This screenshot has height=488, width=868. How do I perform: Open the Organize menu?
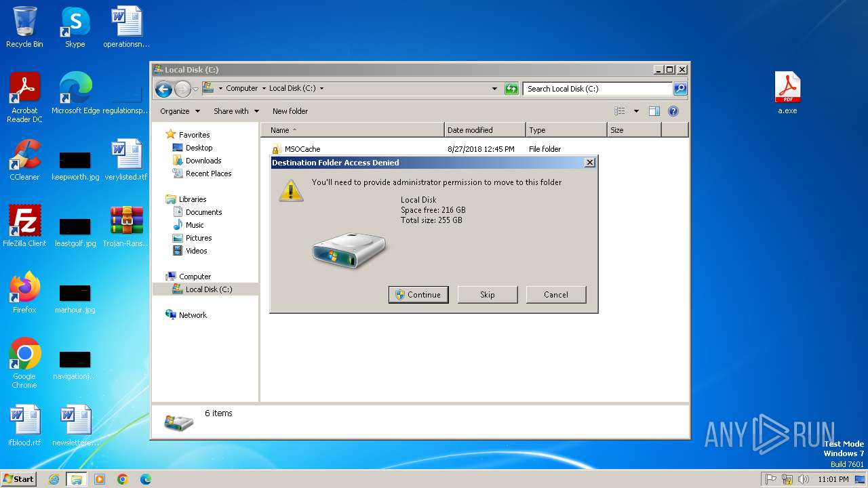coord(180,111)
